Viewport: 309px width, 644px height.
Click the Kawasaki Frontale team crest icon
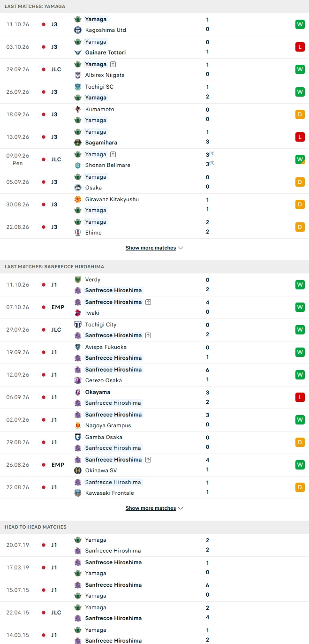pyautogui.click(x=78, y=493)
